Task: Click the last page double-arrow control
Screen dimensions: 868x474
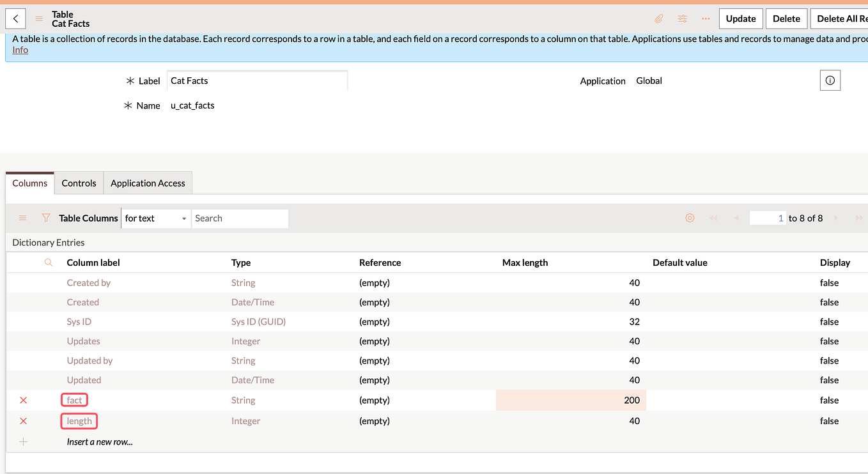Action: (x=860, y=218)
